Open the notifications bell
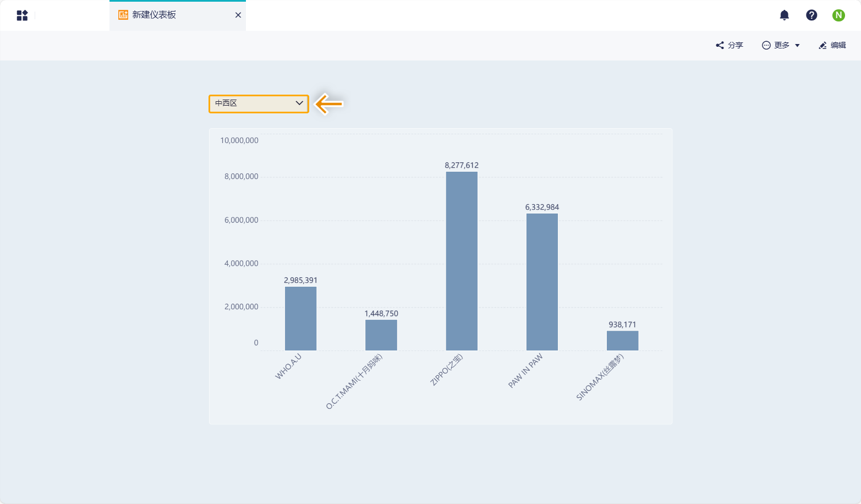The image size is (861, 504). tap(785, 15)
